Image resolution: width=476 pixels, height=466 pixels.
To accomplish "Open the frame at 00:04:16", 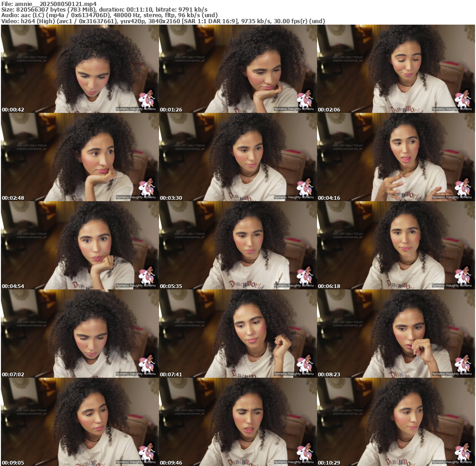I will pyautogui.click(x=396, y=157).
